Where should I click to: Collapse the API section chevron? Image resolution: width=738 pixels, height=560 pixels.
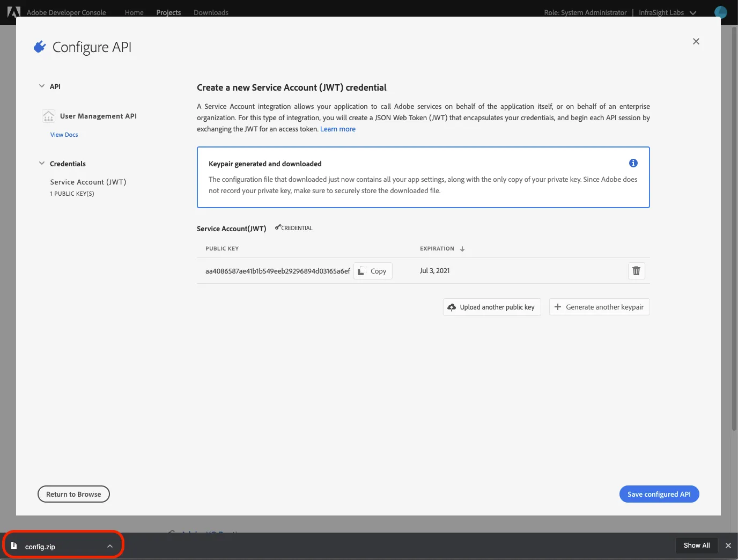click(42, 86)
